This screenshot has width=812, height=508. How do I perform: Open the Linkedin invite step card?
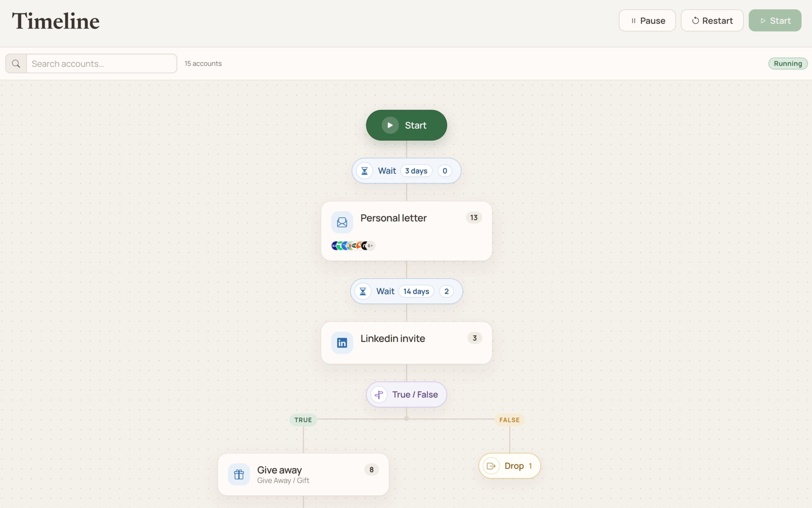(406, 343)
